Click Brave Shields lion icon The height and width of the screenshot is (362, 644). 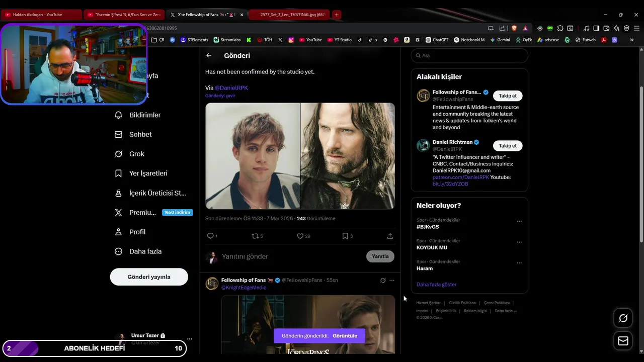coord(514,28)
